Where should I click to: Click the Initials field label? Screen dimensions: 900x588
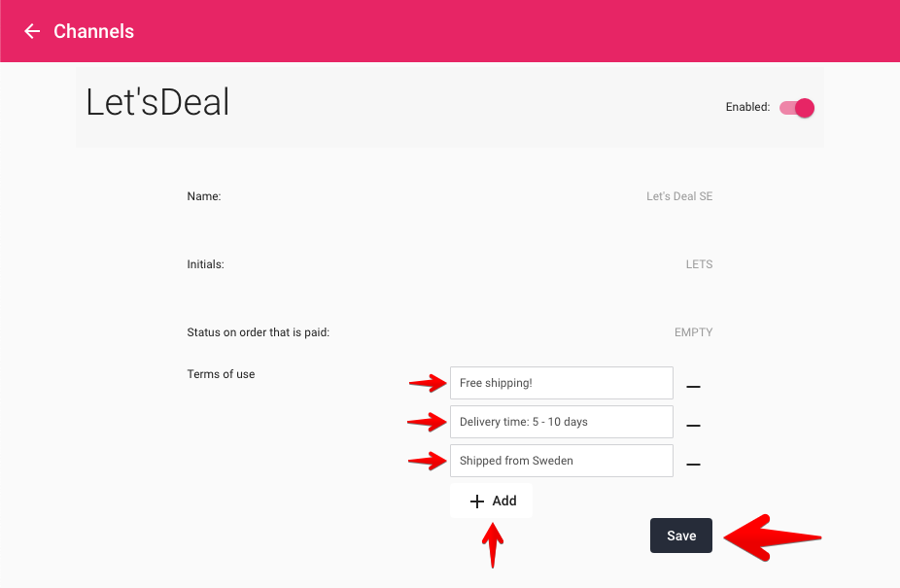point(205,264)
